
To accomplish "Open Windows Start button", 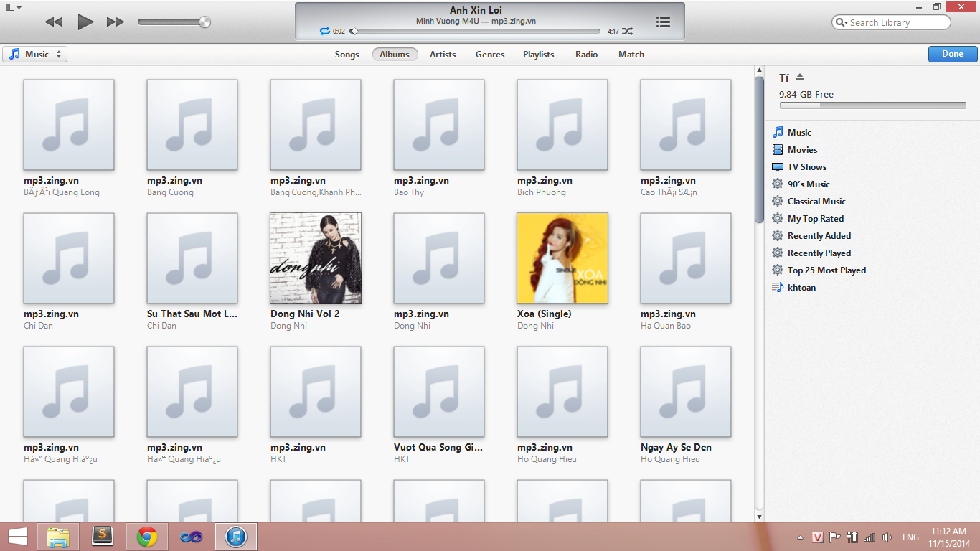I will 18,537.
